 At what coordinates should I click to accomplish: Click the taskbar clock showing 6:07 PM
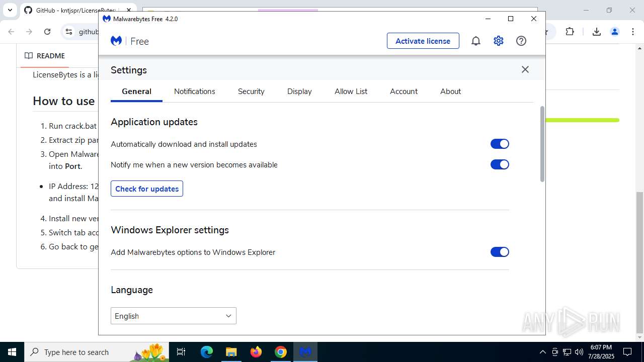pyautogui.click(x=601, y=352)
